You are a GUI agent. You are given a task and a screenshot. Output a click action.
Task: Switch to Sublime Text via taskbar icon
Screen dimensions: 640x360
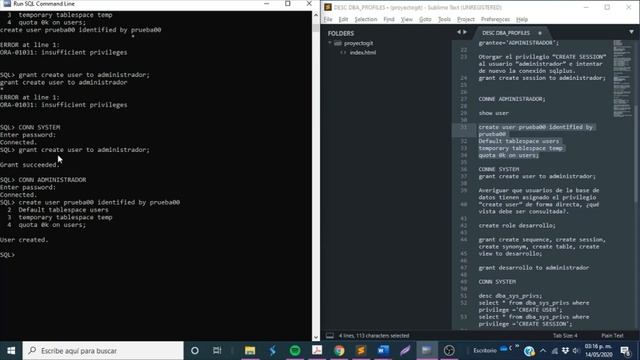click(x=361, y=351)
